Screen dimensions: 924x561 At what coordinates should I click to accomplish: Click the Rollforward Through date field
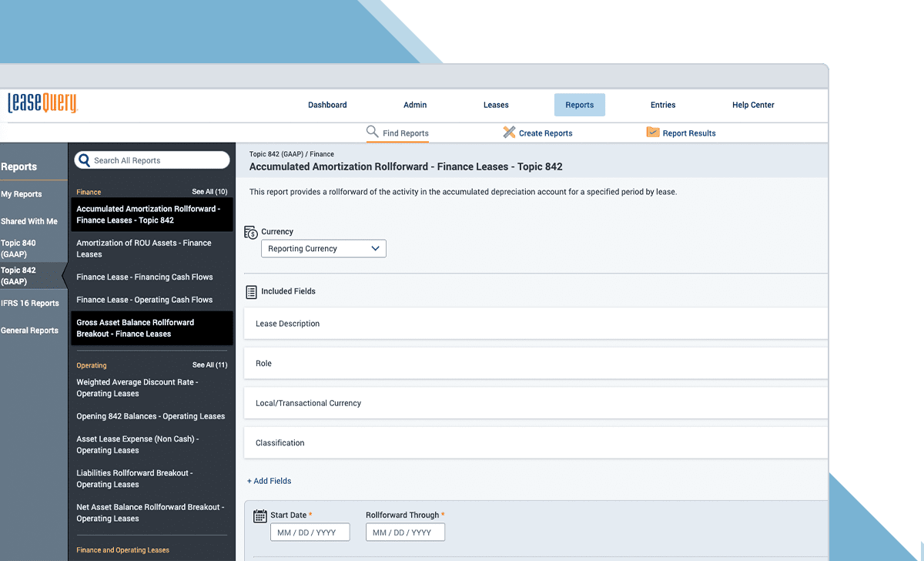pyautogui.click(x=405, y=532)
